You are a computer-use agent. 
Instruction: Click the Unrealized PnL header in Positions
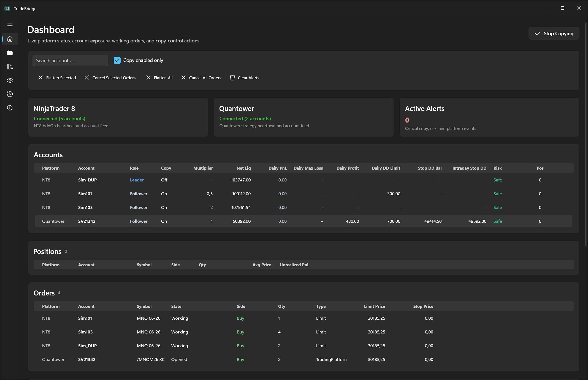coord(294,265)
